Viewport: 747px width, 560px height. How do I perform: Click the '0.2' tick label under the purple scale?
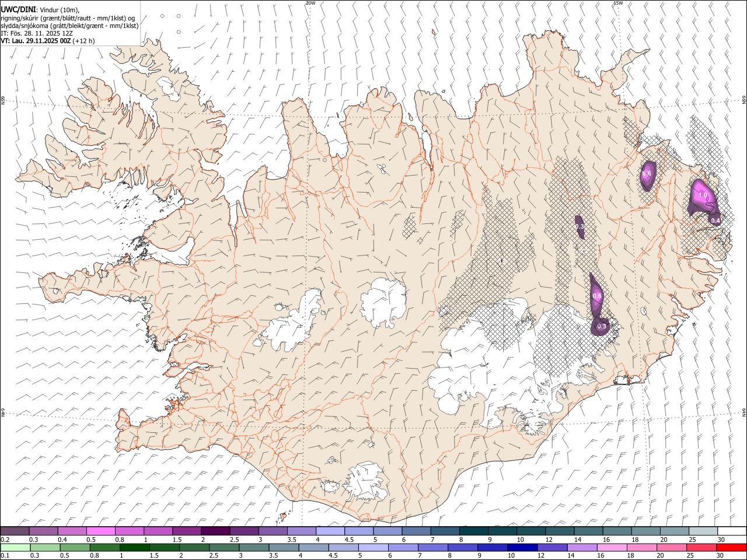pos(5,539)
